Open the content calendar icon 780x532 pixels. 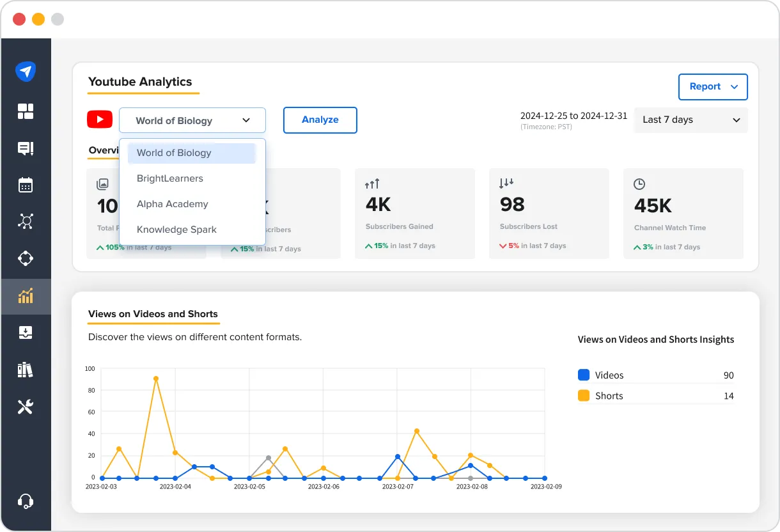(x=26, y=185)
